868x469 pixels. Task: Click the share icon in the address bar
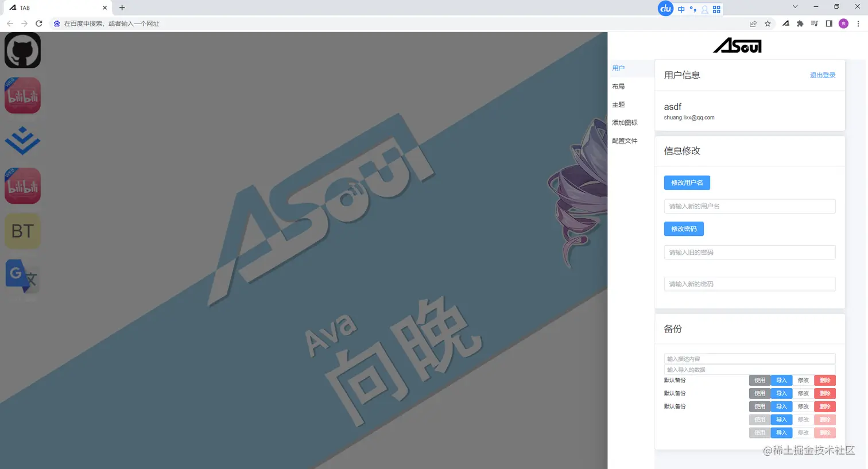click(753, 24)
